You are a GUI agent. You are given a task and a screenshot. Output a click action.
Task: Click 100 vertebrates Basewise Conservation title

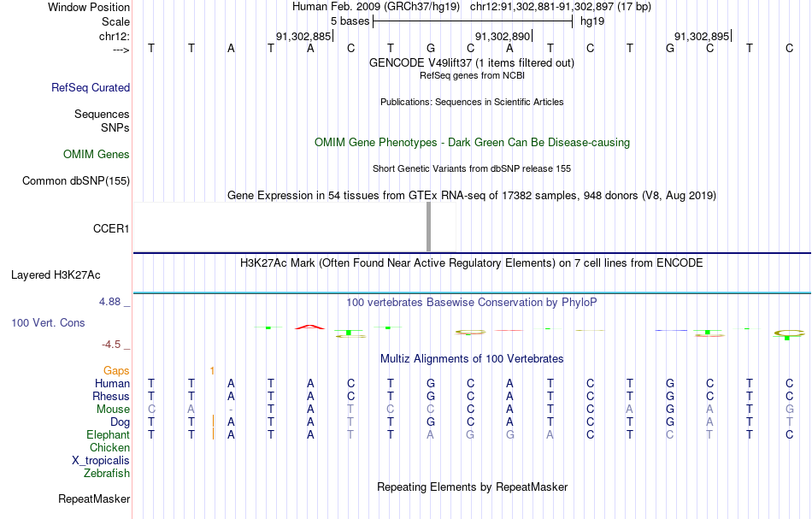click(x=471, y=302)
